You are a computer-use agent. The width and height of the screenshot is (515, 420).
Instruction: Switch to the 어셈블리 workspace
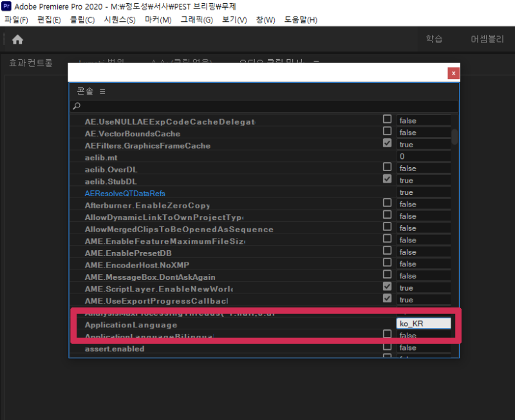point(487,39)
